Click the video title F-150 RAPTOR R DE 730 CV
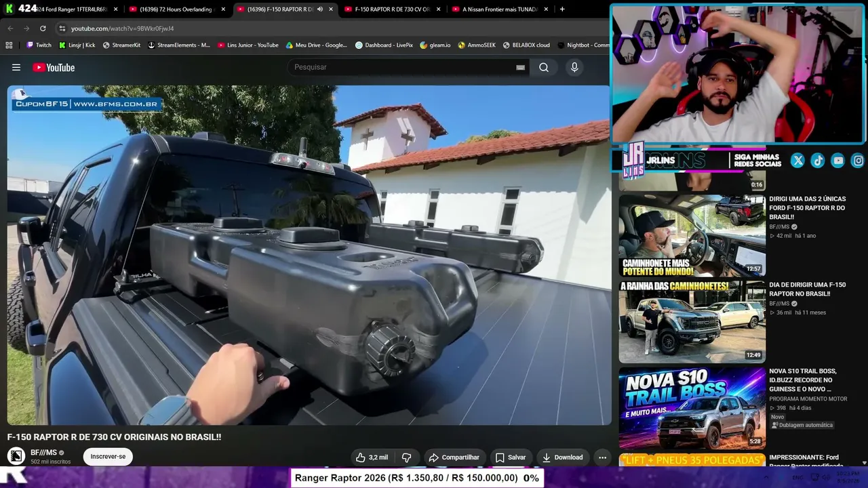Viewport: 868px width, 488px height. [114, 437]
